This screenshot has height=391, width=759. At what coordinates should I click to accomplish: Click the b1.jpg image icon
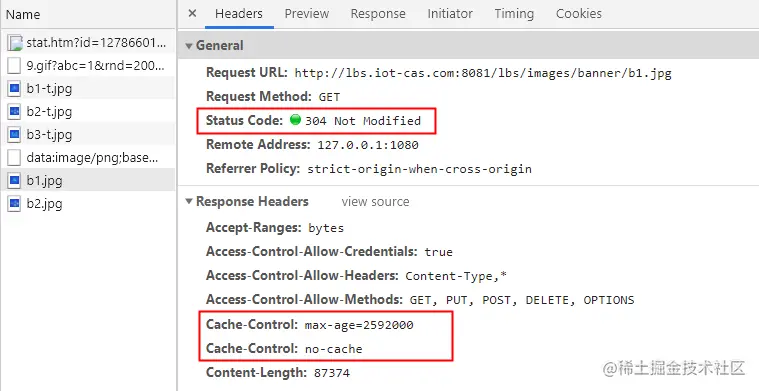(15, 180)
